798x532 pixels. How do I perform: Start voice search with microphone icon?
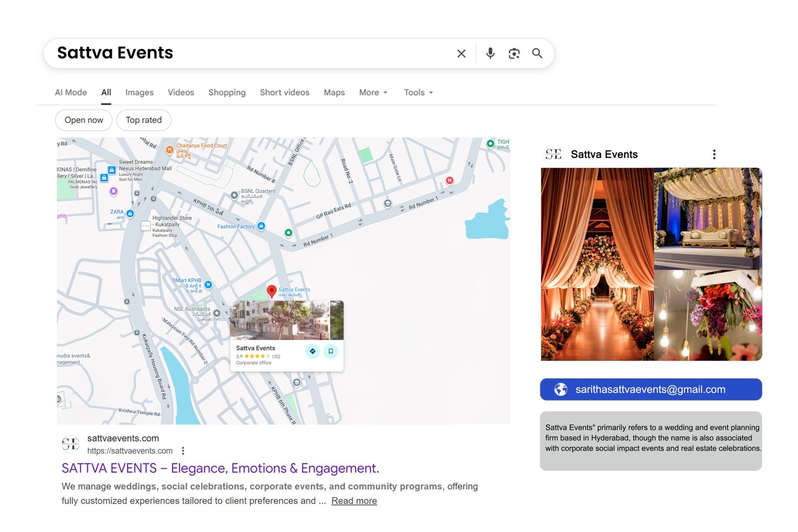490,53
